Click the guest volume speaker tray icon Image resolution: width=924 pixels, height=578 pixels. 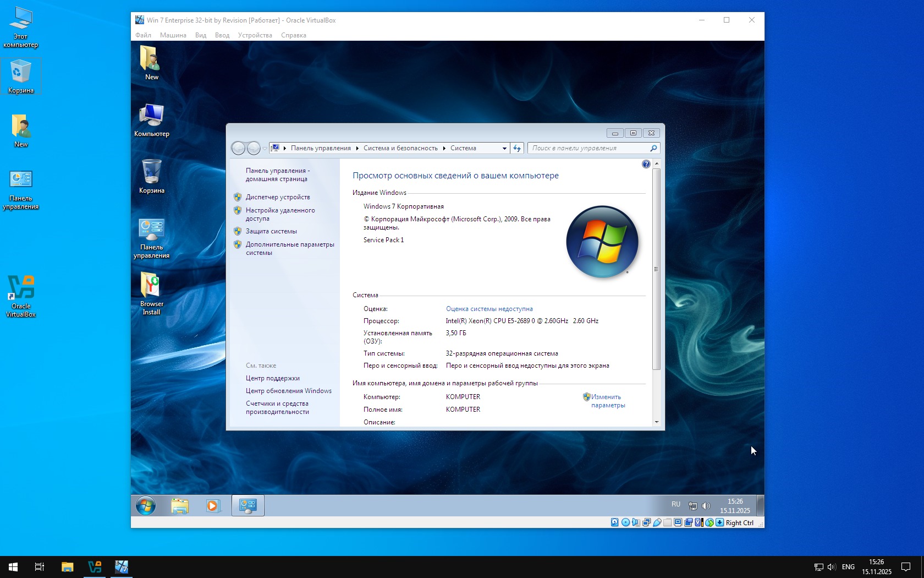706,506
